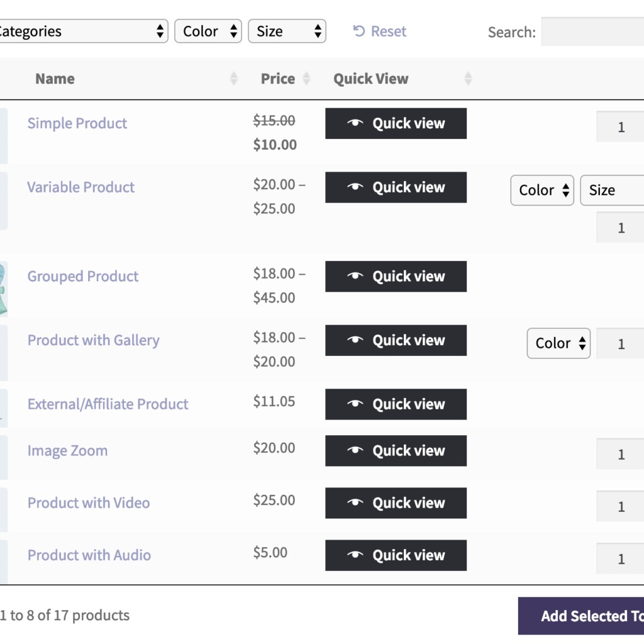Open the Size filter dropdown at top
Viewport: 644px width, 644px height.
click(x=287, y=31)
